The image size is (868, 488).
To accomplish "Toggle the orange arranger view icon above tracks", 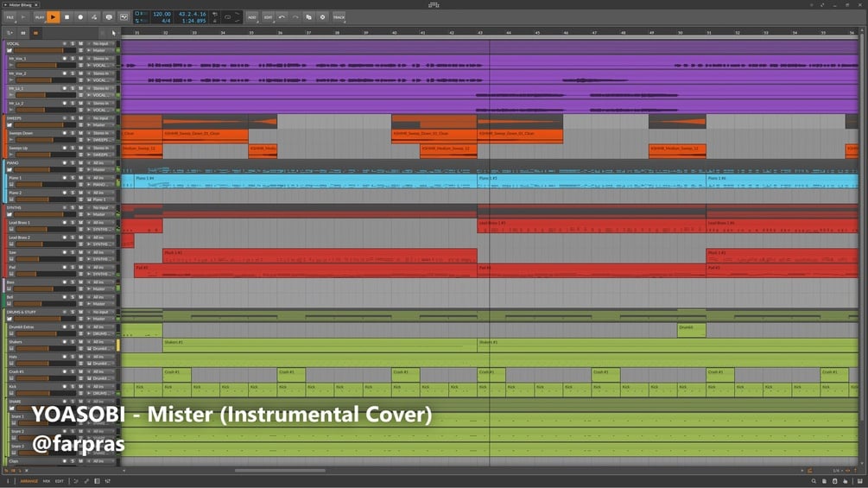I will [35, 33].
